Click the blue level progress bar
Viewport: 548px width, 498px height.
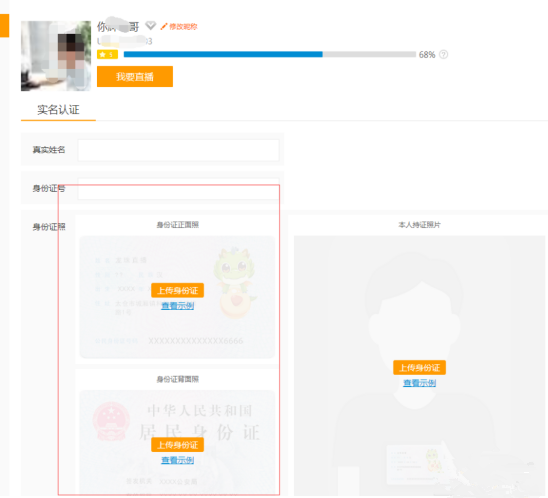click(x=270, y=54)
